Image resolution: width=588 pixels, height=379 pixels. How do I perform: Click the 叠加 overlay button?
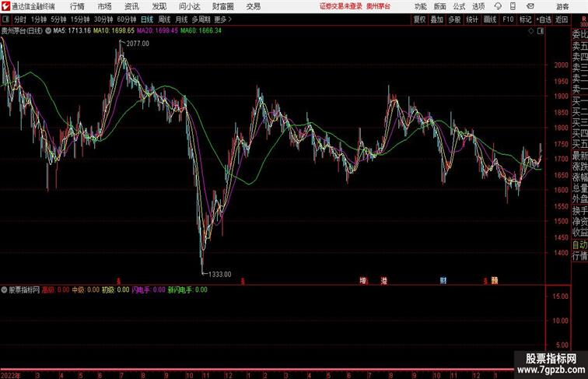(437, 19)
